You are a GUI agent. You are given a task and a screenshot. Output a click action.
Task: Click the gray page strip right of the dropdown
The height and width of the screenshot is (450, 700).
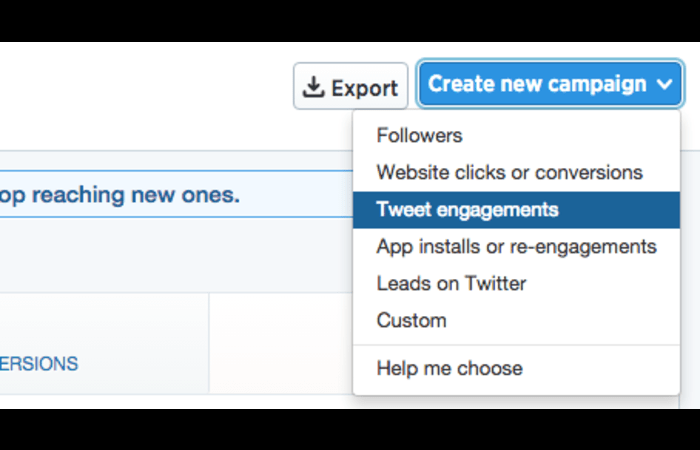click(690, 279)
